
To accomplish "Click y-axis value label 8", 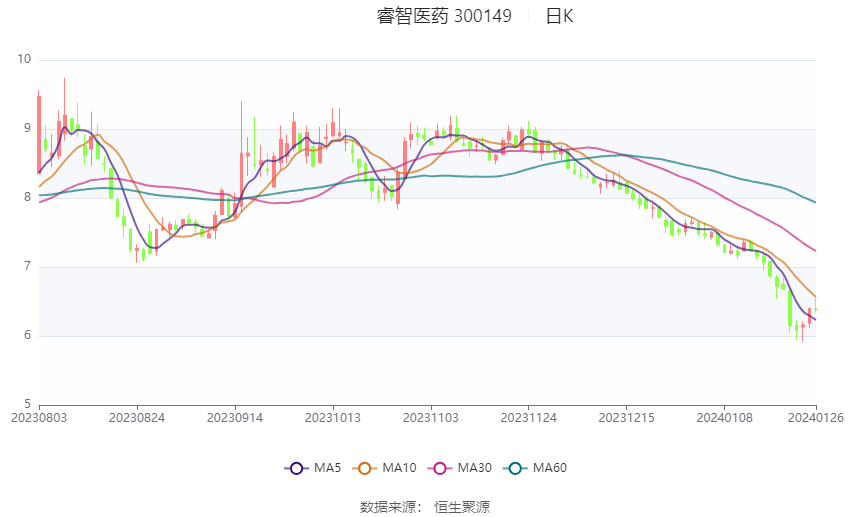I will [x=28, y=197].
